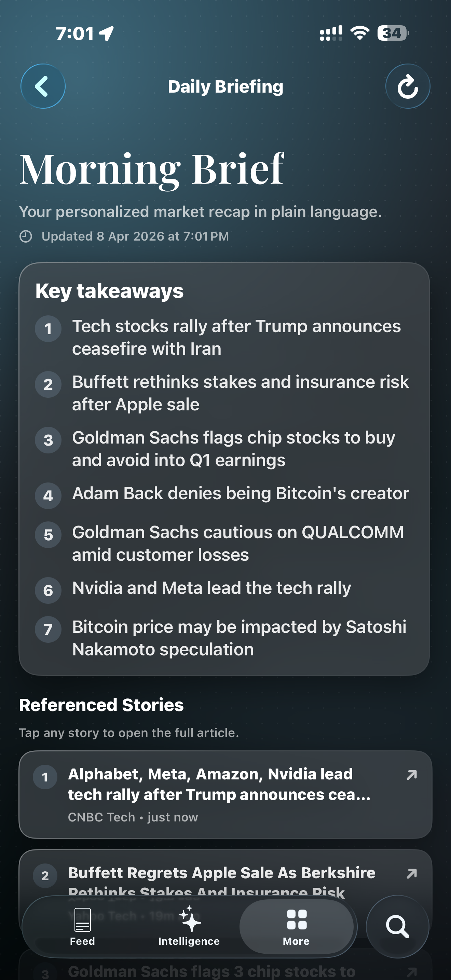The height and width of the screenshot is (980, 451).
Task: Tap the arrow icon on the Buffett story
Action: click(x=411, y=873)
